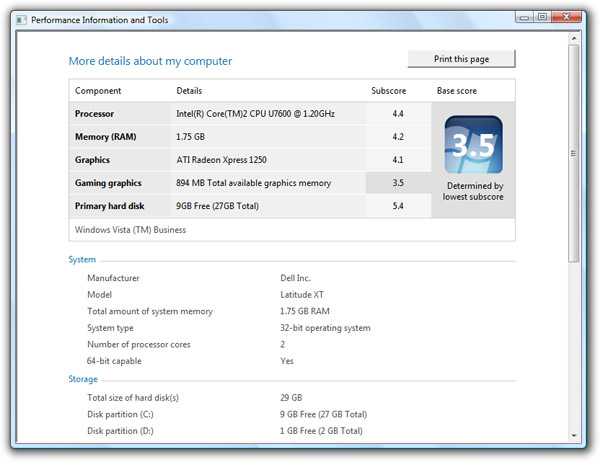Click the Yes value for 64-bit capable
This screenshot has height=462, width=600.
coord(287,361)
